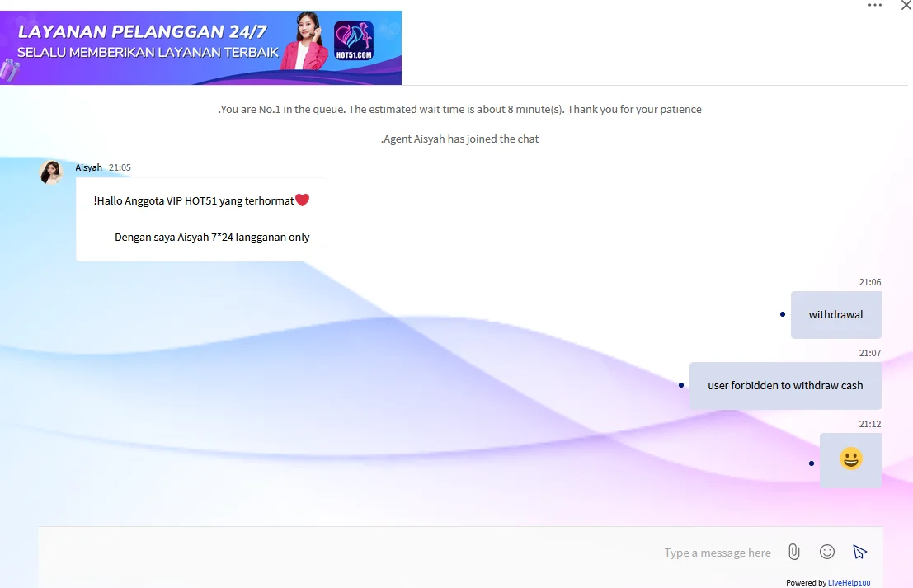Click the queue wait time notice

[x=460, y=110]
